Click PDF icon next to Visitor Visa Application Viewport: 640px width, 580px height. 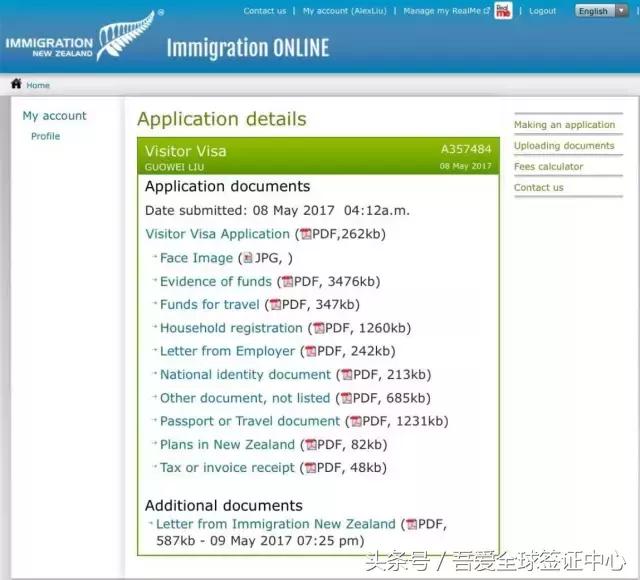tap(304, 235)
